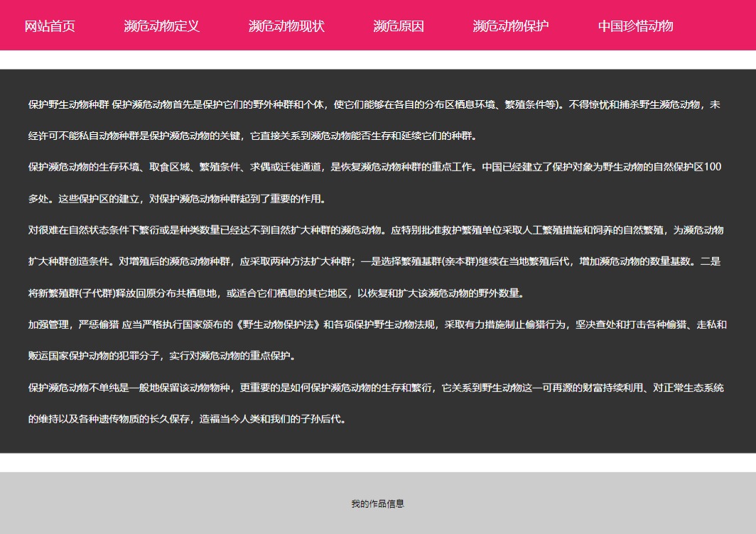Navigate to 濒危动物保护 in the navbar
Viewport: 756px width, 534px height.
click(511, 26)
